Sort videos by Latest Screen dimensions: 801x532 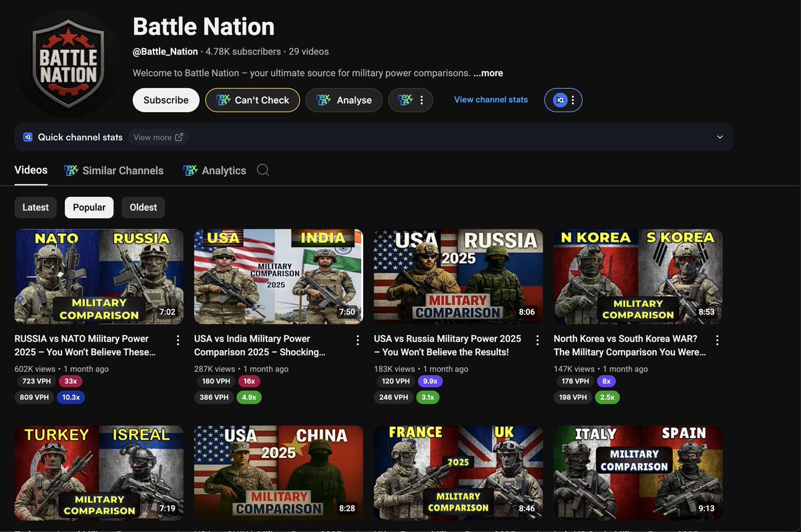pos(35,208)
